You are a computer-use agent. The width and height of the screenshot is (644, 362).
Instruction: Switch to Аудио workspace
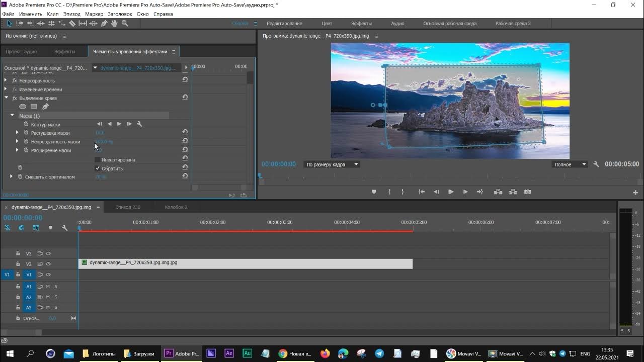397,24
